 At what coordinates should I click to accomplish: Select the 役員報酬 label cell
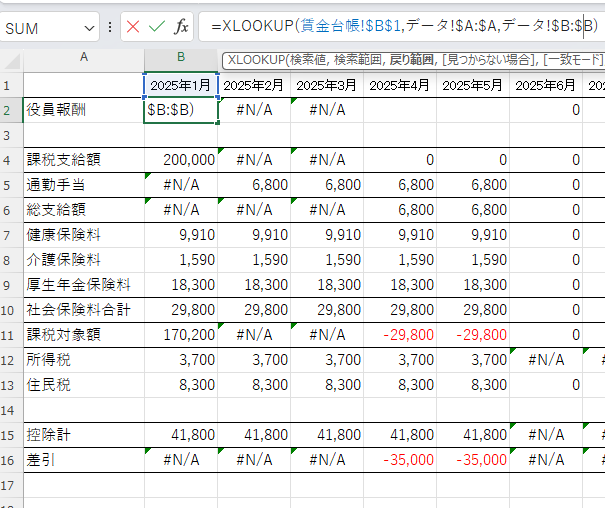tap(84, 109)
